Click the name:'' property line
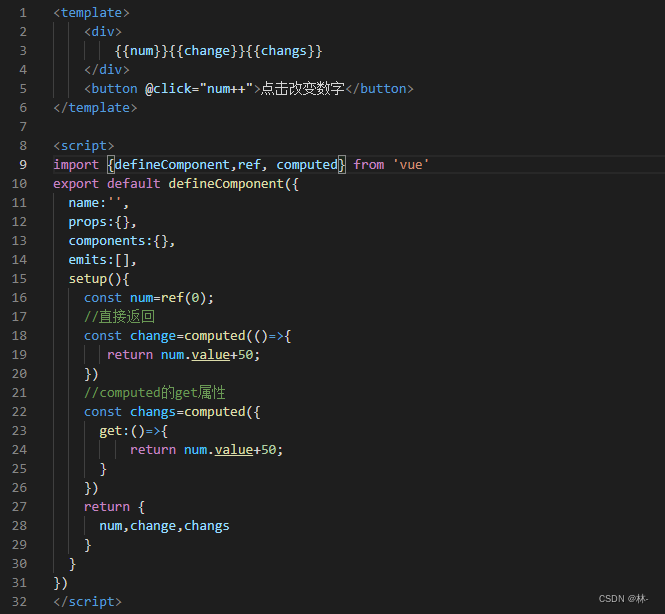Screen dimensions: 665x614 point(99,203)
